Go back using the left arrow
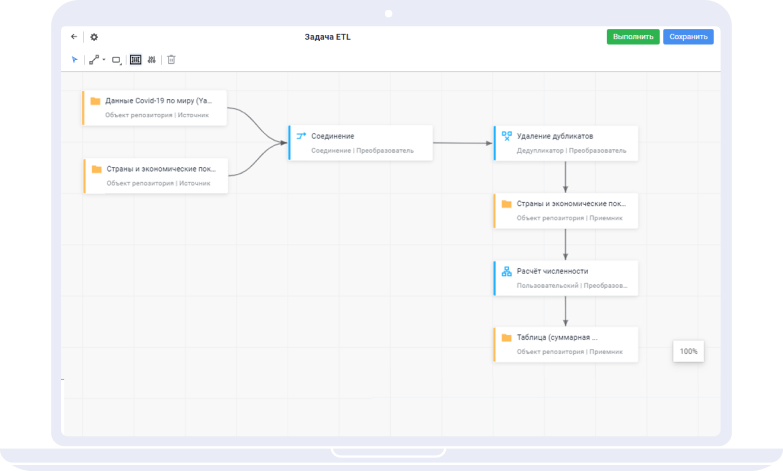Image resolution: width=783 pixels, height=471 pixels. [x=74, y=36]
